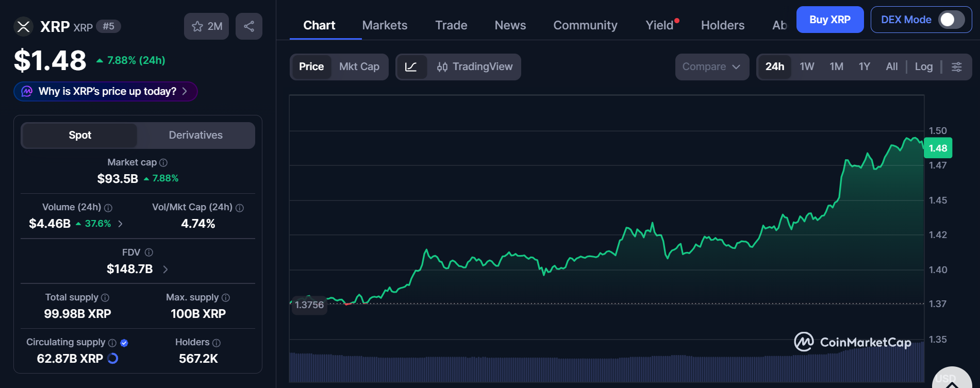
Task: Select the line chart view icon
Action: point(411,67)
